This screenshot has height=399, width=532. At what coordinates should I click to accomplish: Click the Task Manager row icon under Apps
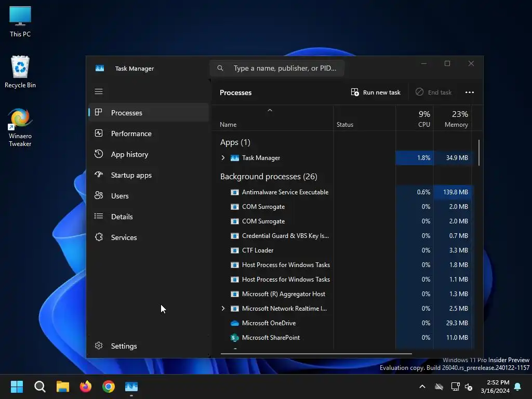234,158
